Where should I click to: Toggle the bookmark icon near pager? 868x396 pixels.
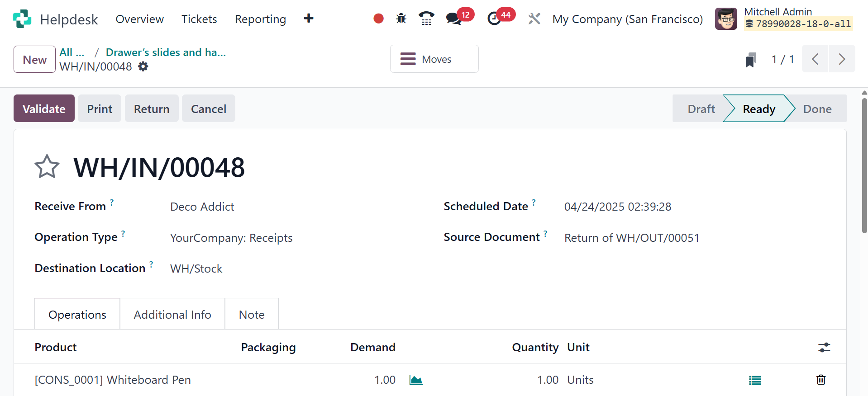pyautogui.click(x=750, y=60)
